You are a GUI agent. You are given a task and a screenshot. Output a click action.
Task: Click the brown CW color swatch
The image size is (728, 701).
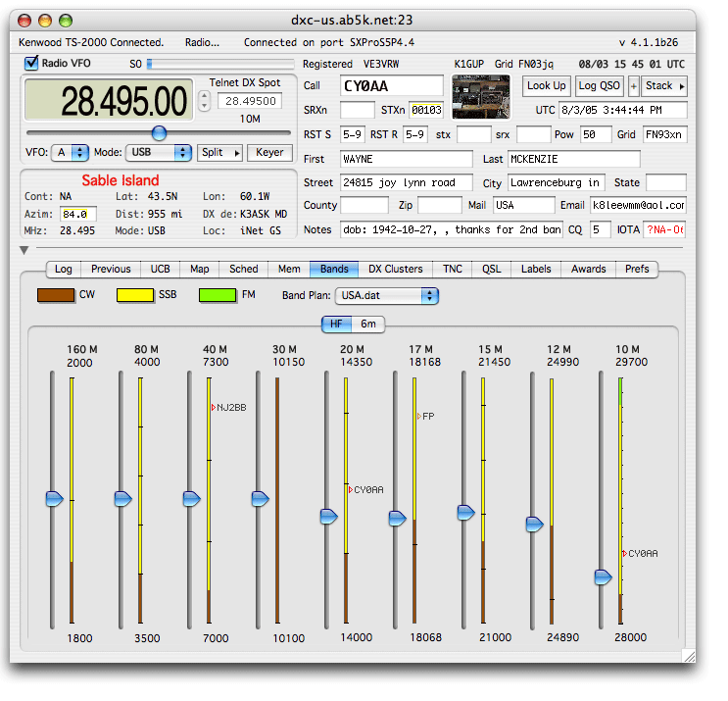click(x=55, y=295)
